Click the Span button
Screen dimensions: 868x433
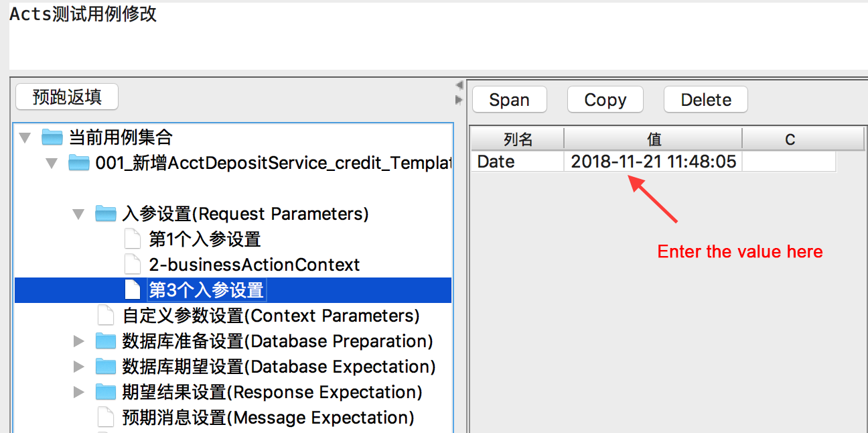tap(510, 100)
